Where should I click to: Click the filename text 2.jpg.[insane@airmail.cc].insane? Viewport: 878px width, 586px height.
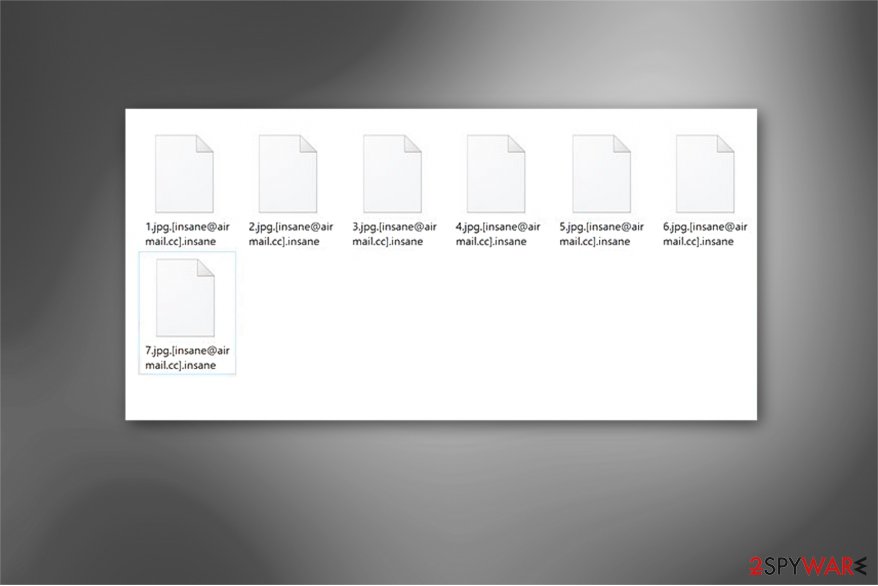291,234
